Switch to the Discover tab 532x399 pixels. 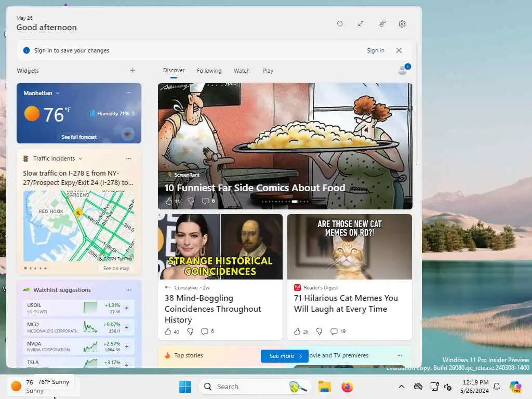(174, 70)
